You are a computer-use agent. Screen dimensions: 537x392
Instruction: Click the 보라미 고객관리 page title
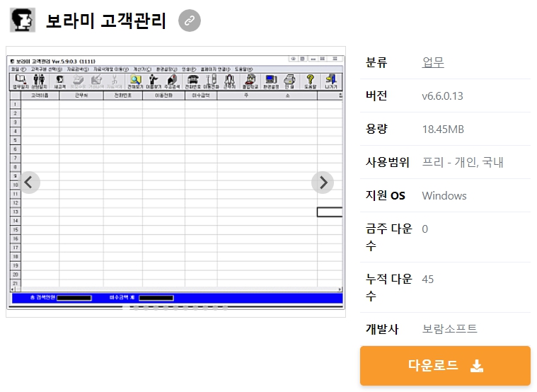[x=106, y=21]
